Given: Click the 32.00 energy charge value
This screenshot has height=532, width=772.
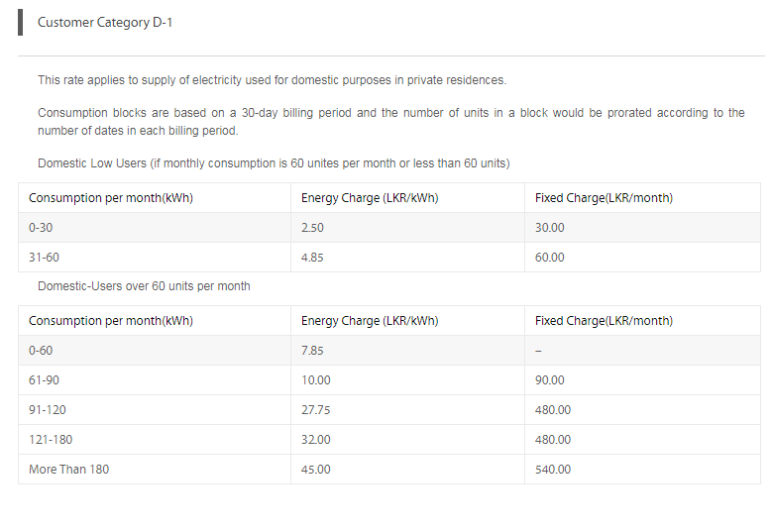Looking at the screenshot, I should [315, 440].
